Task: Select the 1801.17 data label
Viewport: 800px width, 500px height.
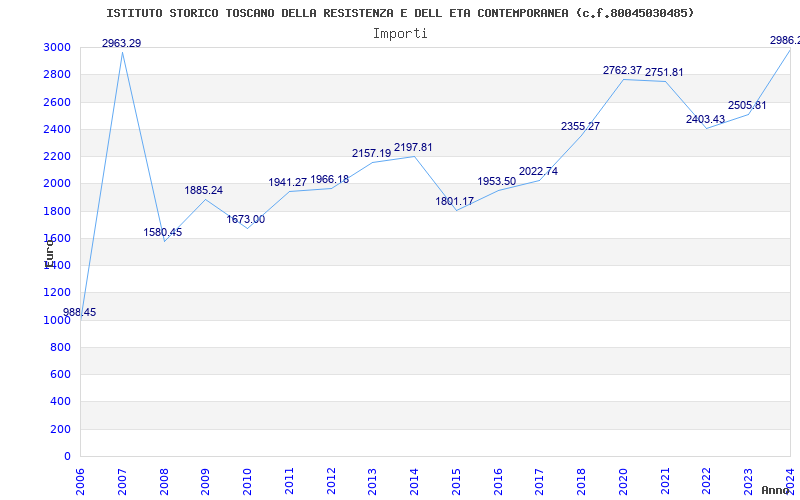Action: pyautogui.click(x=454, y=201)
